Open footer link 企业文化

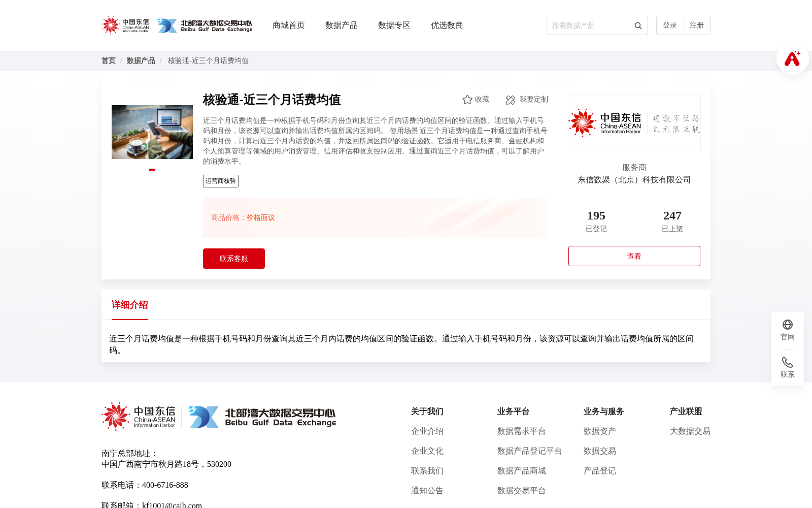tap(427, 451)
